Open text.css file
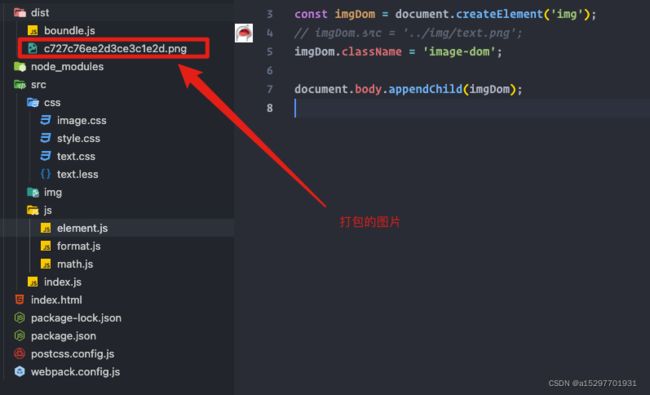This screenshot has width=650, height=395. click(x=76, y=156)
